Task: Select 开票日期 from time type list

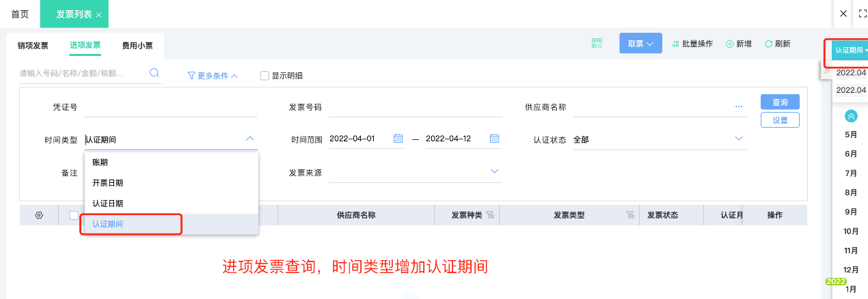Action: click(108, 183)
